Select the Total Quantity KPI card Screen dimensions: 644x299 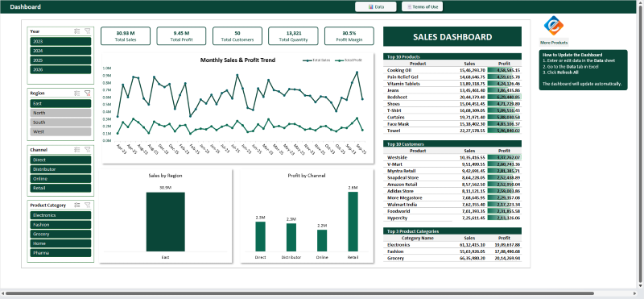point(293,36)
